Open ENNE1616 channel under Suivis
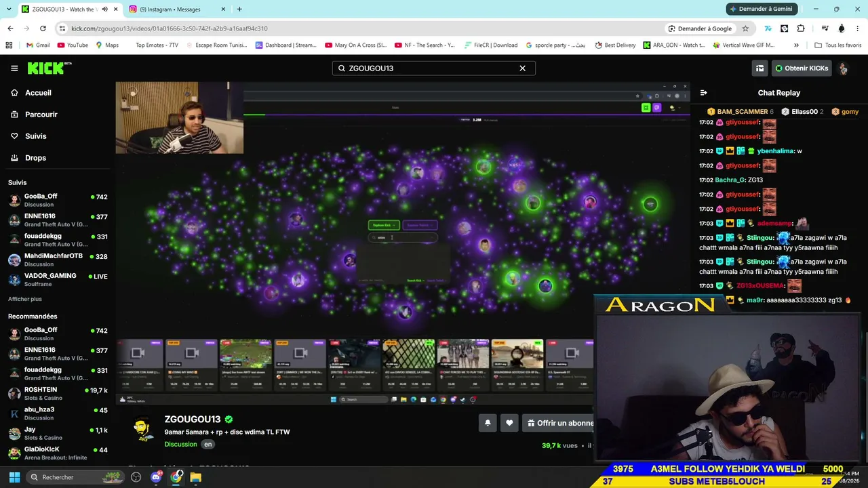 pos(58,220)
